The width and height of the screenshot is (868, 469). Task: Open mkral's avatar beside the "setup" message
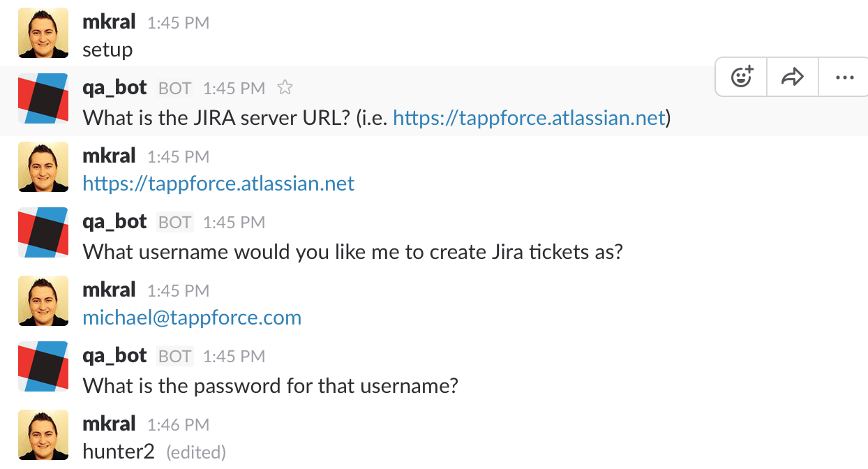43,33
